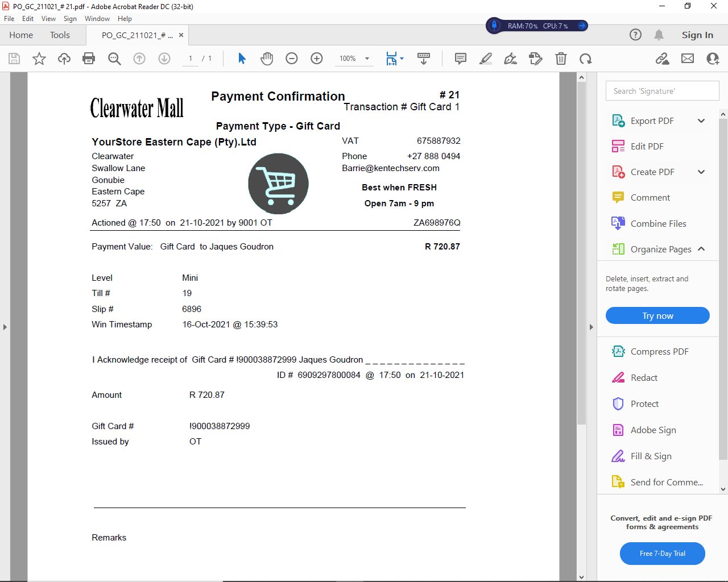Collapse the Organize Pages section
This screenshot has height=582, width=728.
tap(701, 249)
